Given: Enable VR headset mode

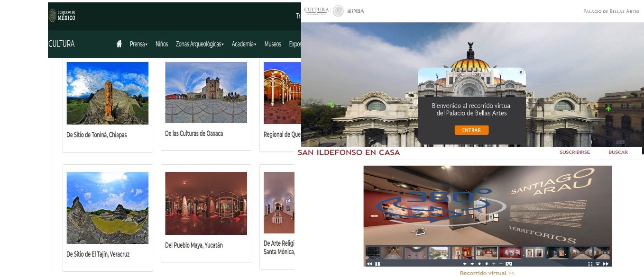Looking at the screenshot, I should point(509,264).
